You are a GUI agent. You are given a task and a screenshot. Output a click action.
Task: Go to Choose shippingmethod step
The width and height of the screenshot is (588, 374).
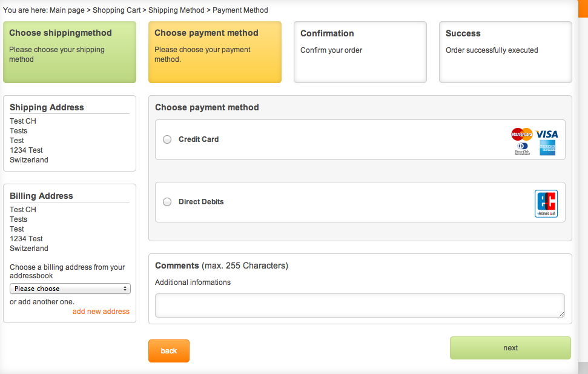coord(70,52)
